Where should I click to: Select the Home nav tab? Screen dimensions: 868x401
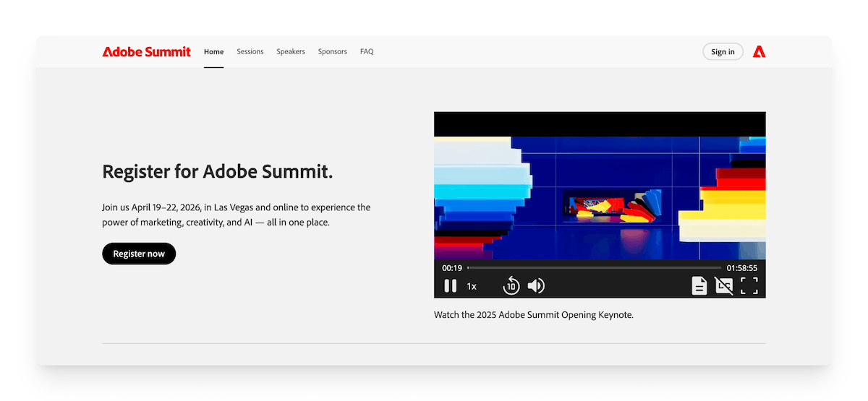coord(213,52)
